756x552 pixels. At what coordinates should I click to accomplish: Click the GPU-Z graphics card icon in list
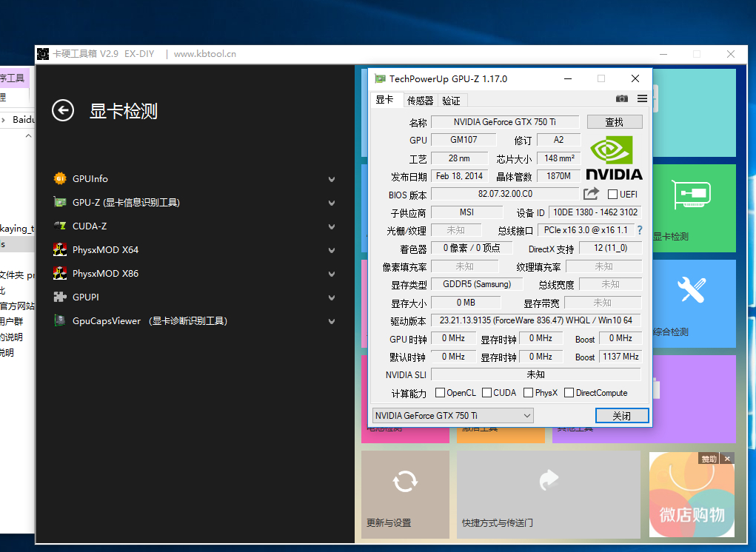pos(60,202)
